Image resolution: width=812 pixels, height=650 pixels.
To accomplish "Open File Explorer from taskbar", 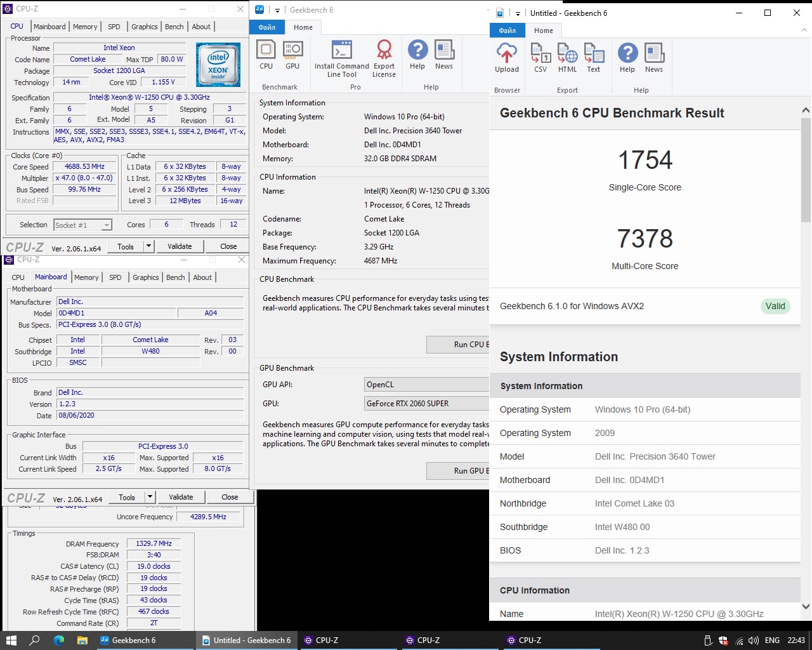I will click(82, 640).
